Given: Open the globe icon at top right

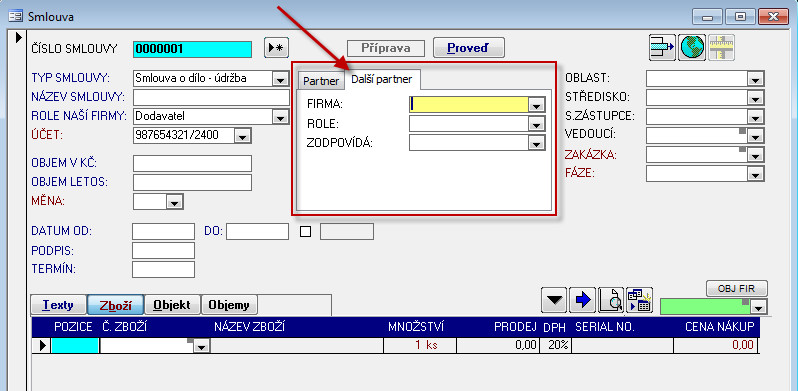Looking at the screenshot, I should [x=692, y=47].
